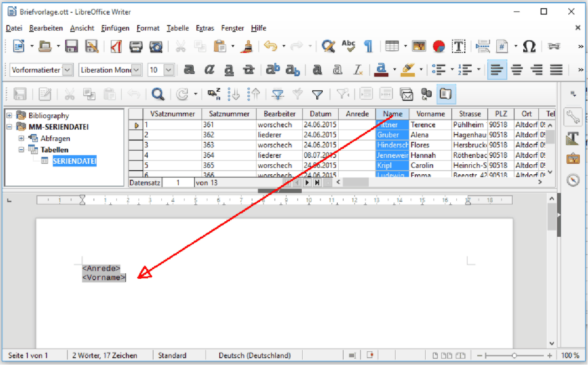Toggle Explorer on/off in data toolbar

pyautogui.click(x=446, y=94)
